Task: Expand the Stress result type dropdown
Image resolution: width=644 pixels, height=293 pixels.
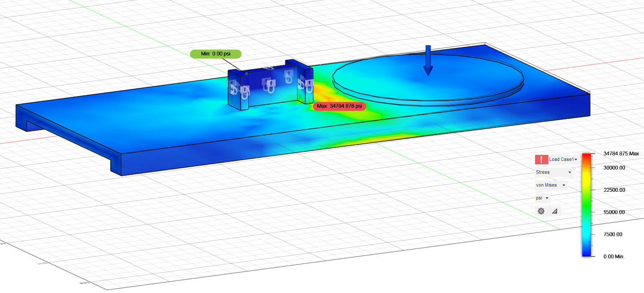Action: (x=554, y=172)
